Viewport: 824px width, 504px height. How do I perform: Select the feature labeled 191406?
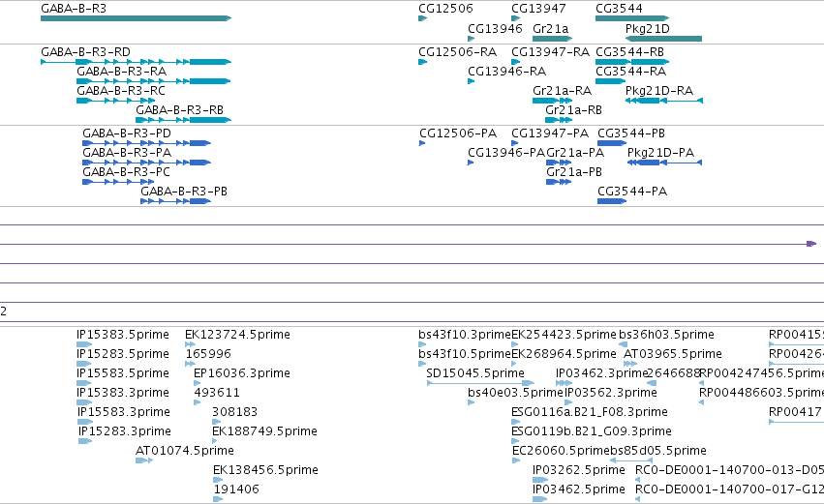pyautogui.click(x=236, y=489)
